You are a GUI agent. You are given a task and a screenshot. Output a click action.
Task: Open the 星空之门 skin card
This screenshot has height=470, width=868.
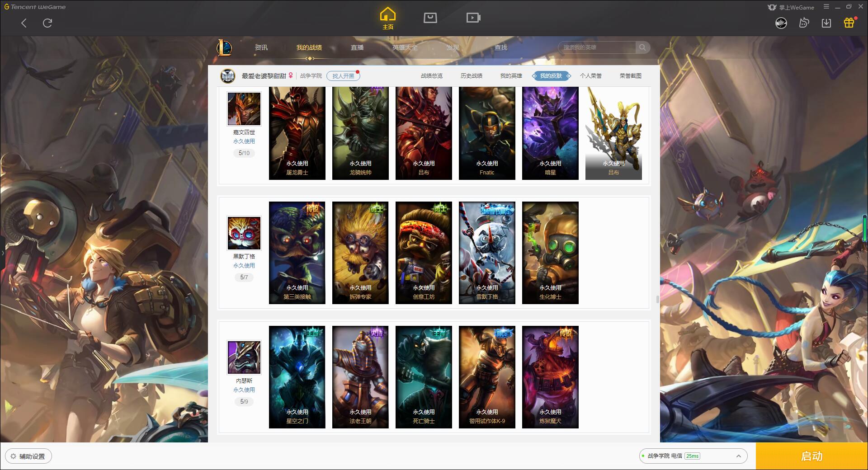point(297,377)
